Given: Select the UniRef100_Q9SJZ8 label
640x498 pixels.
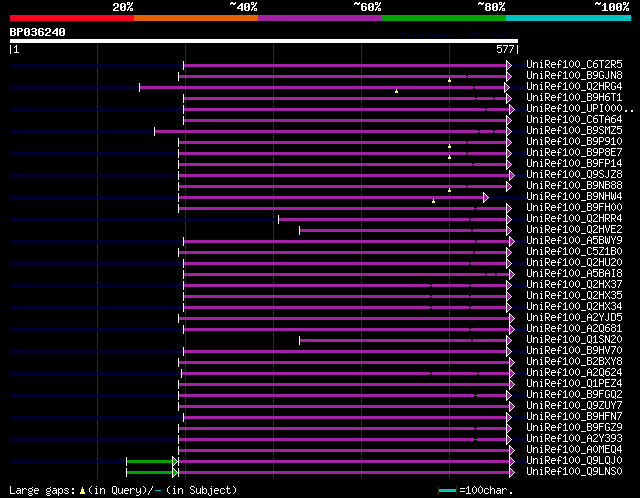Looking at the screenshot, I should (x=574, y=175).
